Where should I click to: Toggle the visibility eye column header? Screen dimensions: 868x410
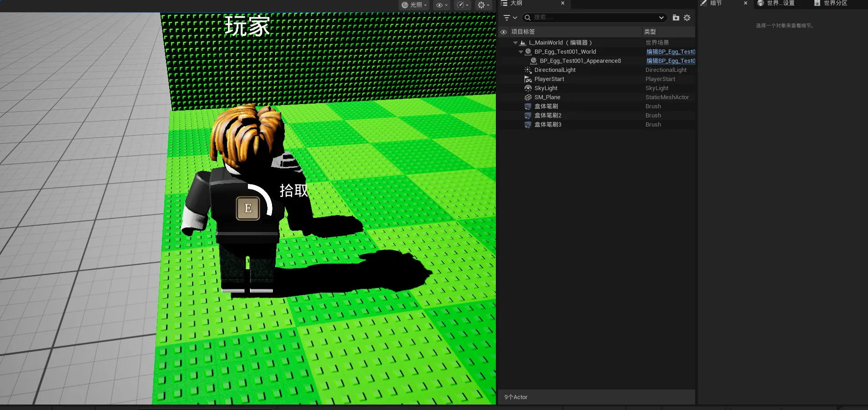point(504,32)
